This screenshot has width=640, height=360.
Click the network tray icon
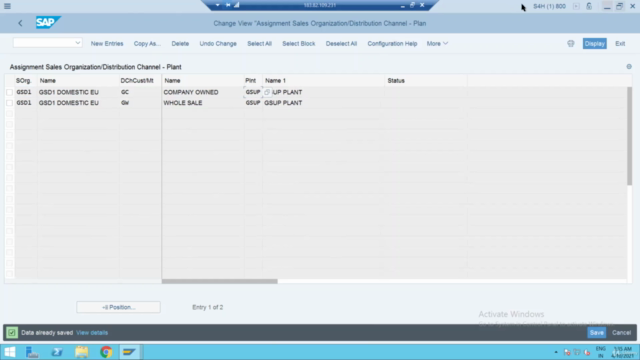coord(577,352)
